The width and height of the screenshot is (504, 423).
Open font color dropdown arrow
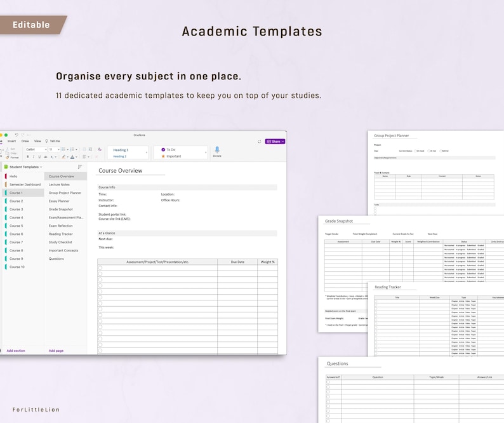(77, 157)
